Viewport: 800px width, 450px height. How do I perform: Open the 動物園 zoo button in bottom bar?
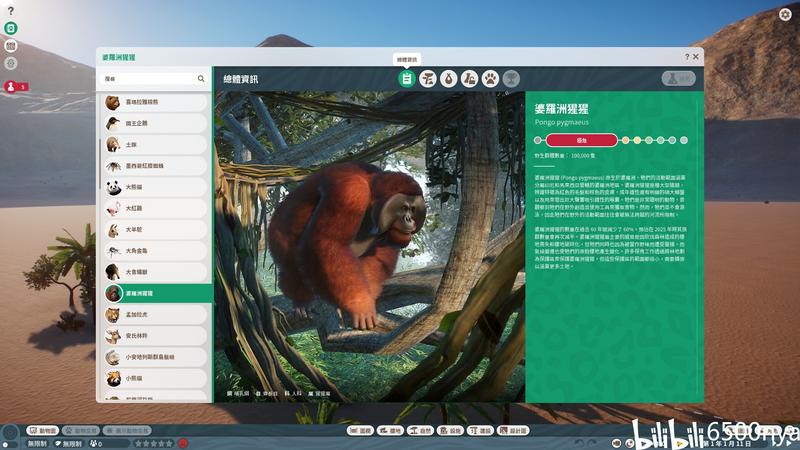point(43,431)
